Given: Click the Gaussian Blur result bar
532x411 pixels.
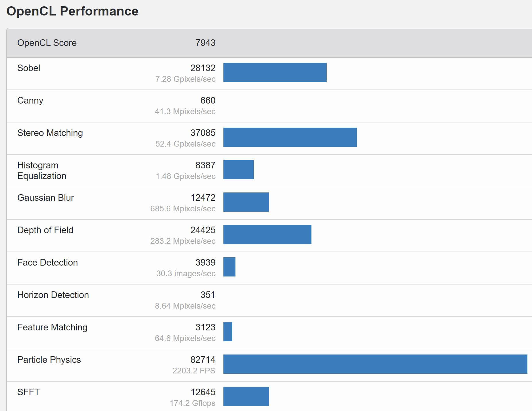Looking at the screenshot, I should [x=246, y=202].
